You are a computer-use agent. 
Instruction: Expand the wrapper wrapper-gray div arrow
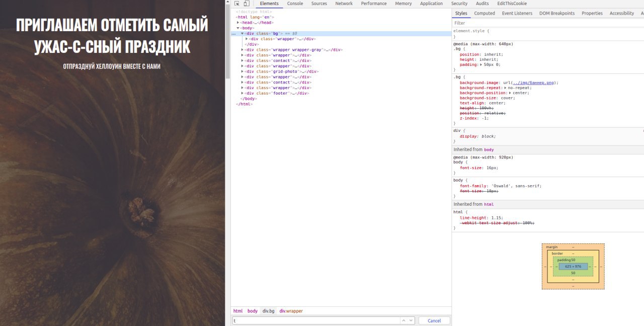[x=243, y=50]
